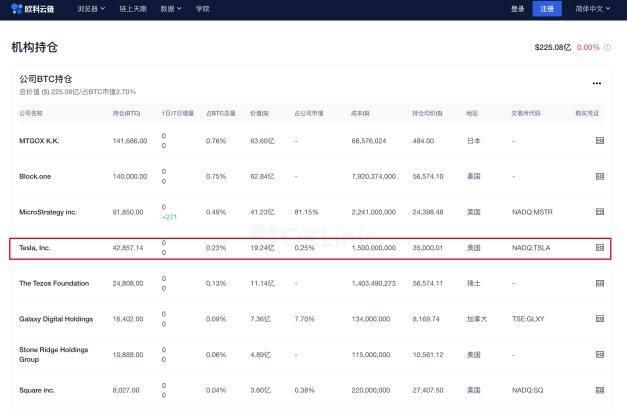The image size is (627, 409).
Task: Open purchase proof icon for MicroStrategy inc.
Action: [600, 211]
